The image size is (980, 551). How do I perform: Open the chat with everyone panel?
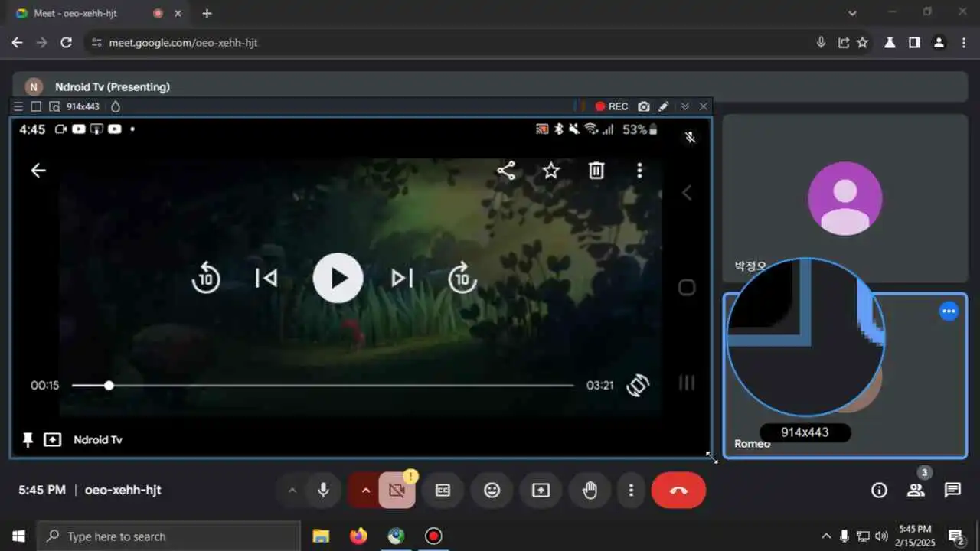(952, 491)
